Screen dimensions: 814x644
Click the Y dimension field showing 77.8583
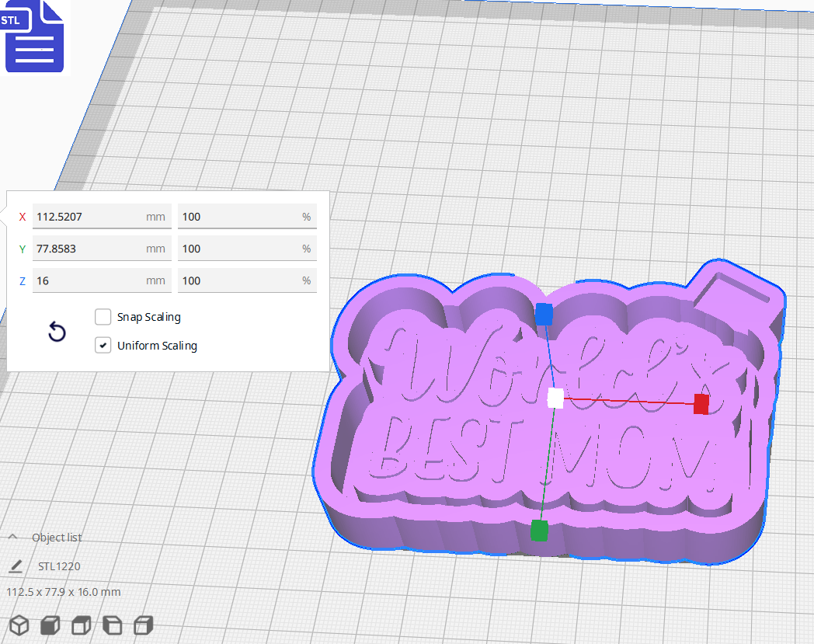(102, 249)
